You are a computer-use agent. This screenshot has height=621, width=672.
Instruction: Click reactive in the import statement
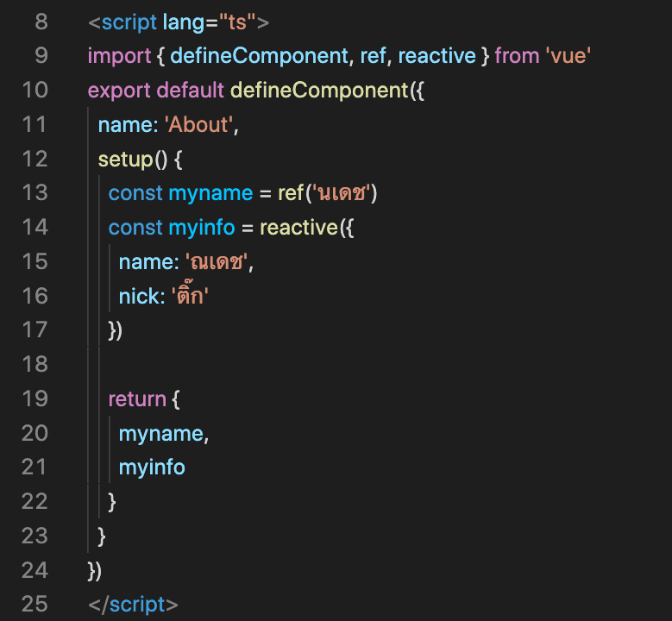[x=436, y=56]
